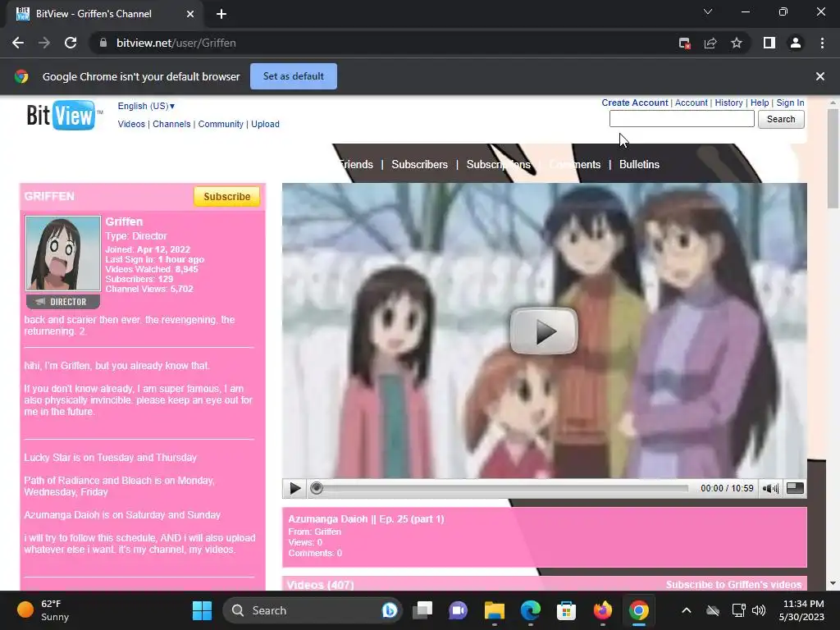This screenshot has height=630, width=840.
Task: Open the English (US) language dropdown
Action: point(146,106)
